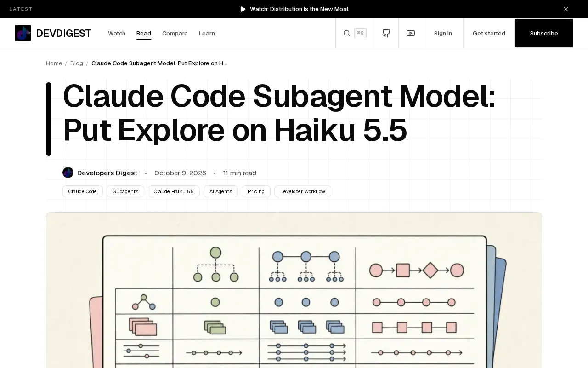Click the play icon in announcement banner
Screen dimensions: 588x368
(243, 9)
